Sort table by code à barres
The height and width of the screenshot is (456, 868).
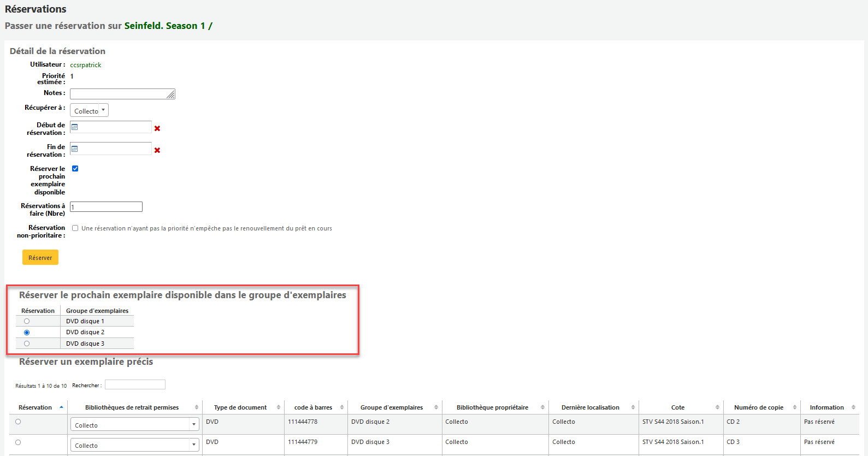coord(342,407)
